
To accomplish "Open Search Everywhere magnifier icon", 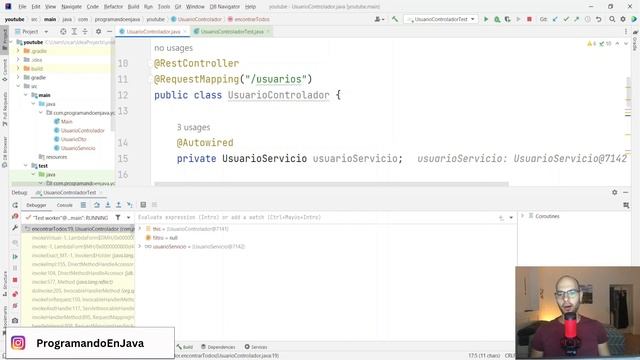I will coord(612,19).
